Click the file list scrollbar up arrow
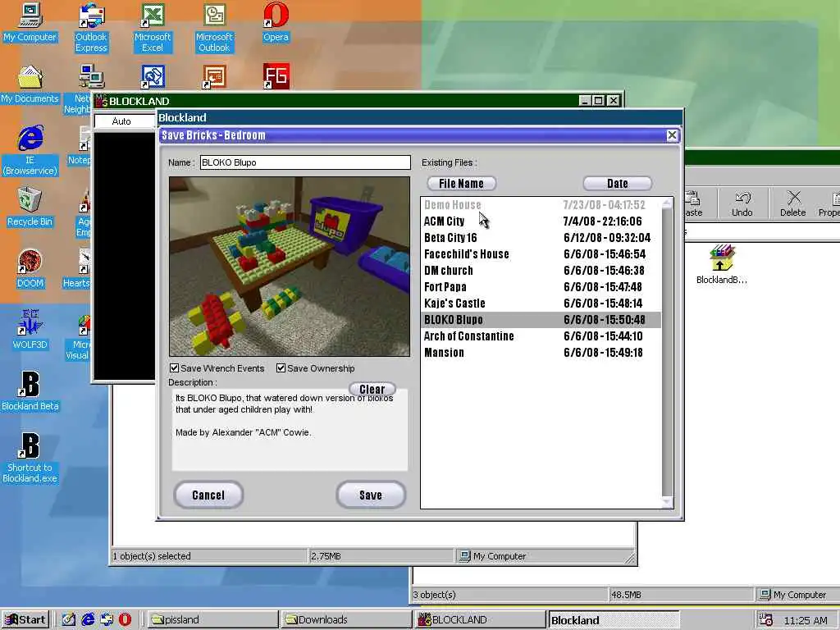Image resolution: width=840 pixels, height=630 pixels. click(x=667, y=203)
